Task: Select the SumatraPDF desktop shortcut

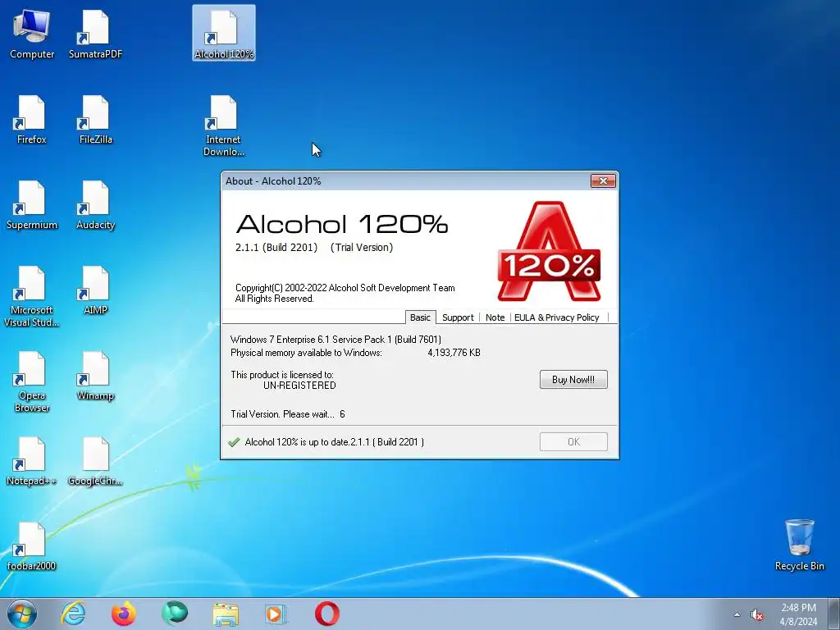Action: coord(95,34)
